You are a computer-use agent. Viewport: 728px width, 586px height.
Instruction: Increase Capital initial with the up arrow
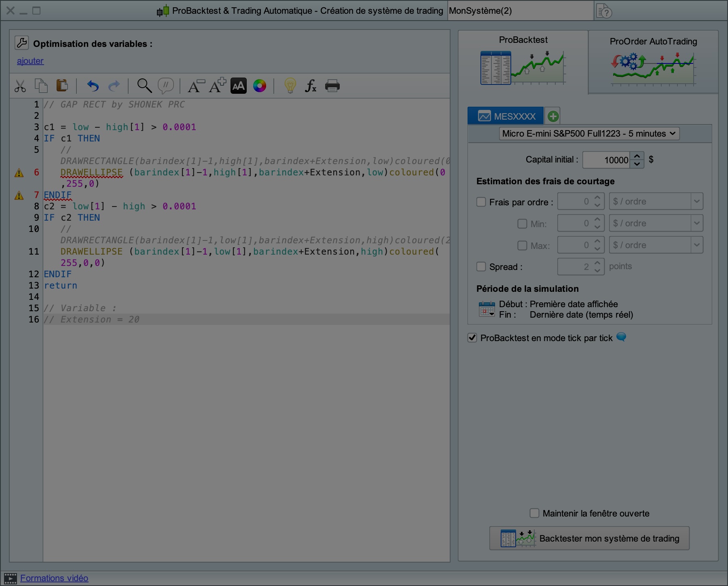tap(637, 156)
